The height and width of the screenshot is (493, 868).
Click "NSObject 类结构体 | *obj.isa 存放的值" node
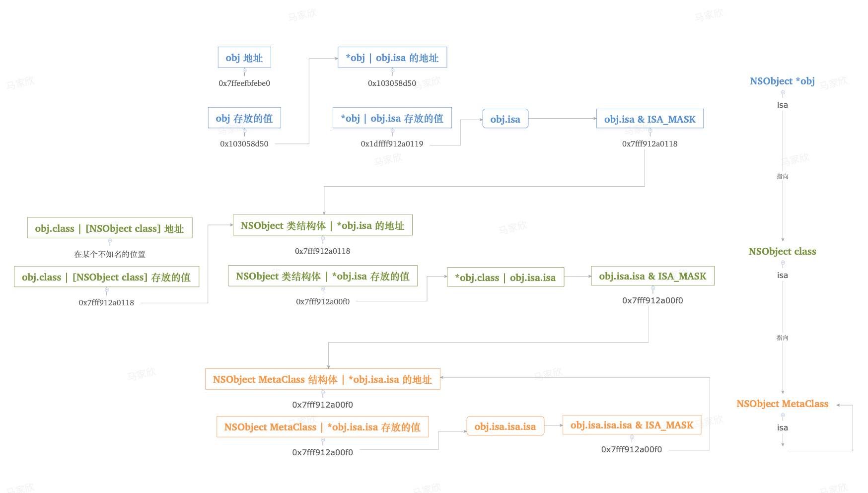(322, 276)
